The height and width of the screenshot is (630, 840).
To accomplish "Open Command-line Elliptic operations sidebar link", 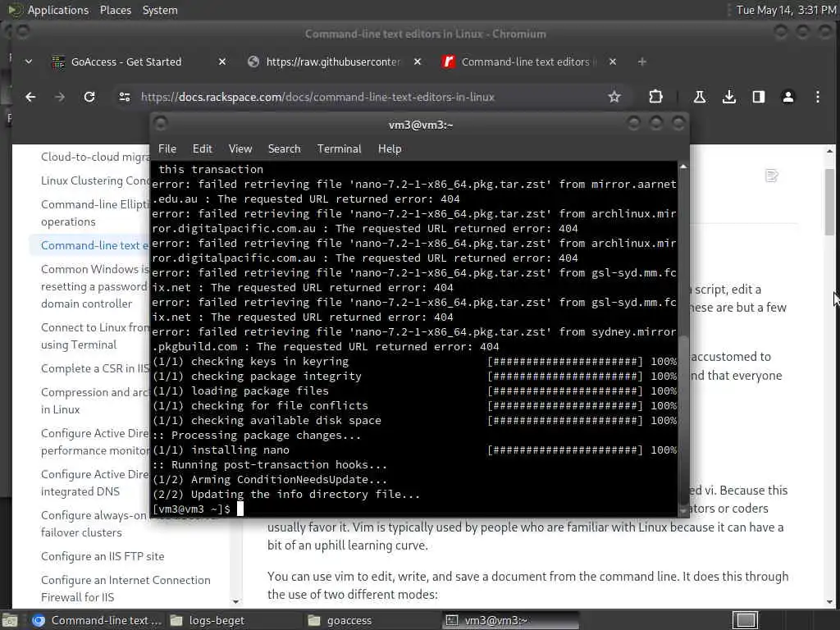I will coord(95,212).
